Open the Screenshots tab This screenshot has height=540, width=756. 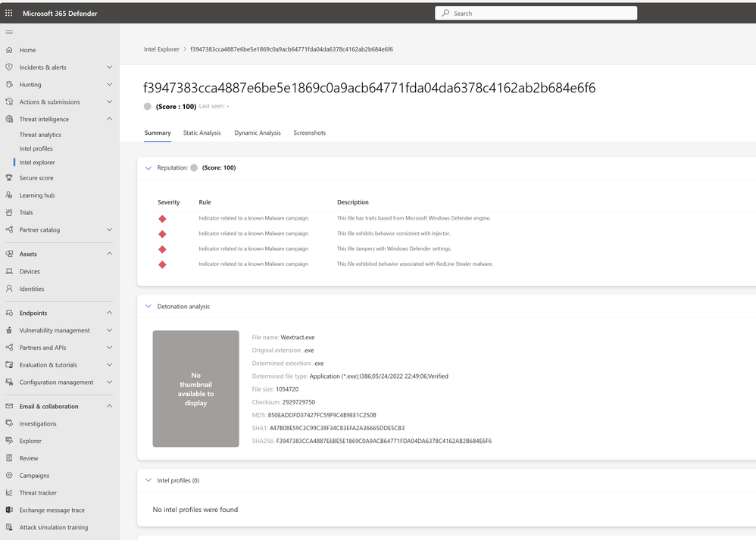(x=310, y=133)
